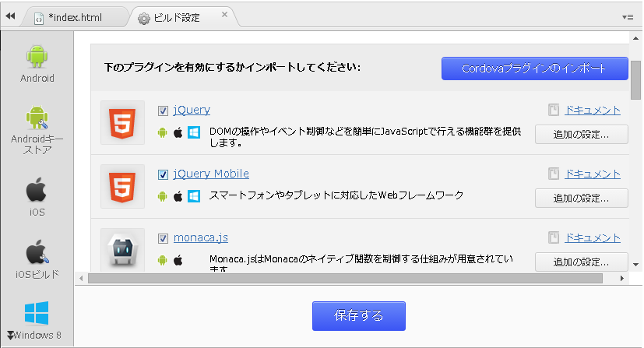This screenshot has width=644, height=348.
Task: Uncheck the monaca.js plugin checkbox
Action: (x=163, y=238)
